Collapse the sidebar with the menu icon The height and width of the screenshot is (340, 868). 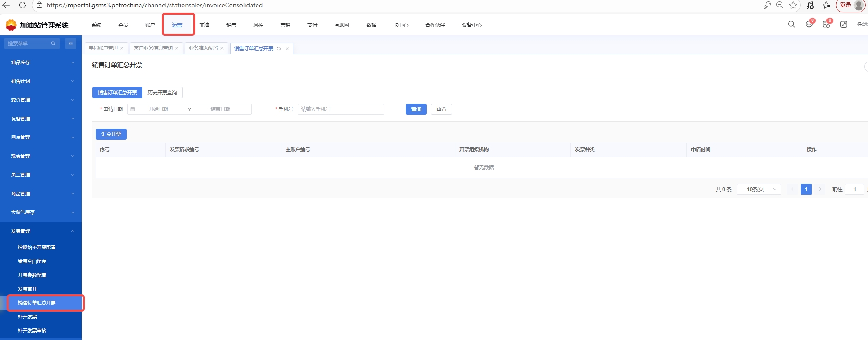click(71, 43)
